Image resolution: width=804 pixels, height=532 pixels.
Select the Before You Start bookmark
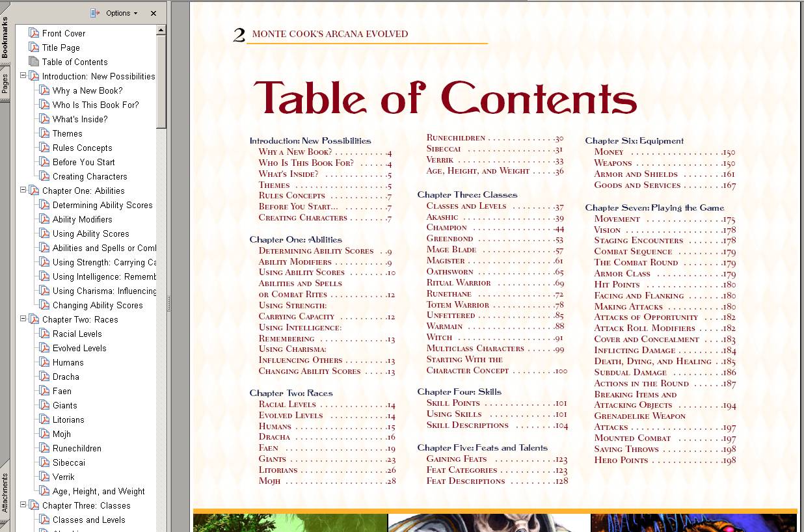click(x=84, y=162)
